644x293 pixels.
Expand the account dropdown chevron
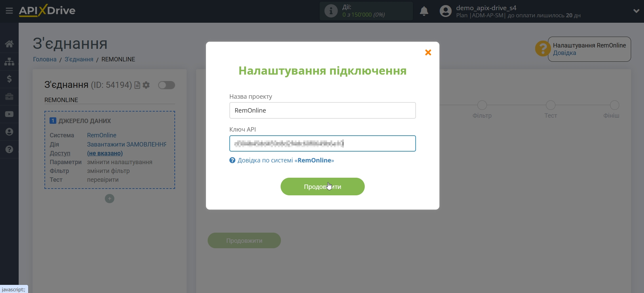[636, 11]
